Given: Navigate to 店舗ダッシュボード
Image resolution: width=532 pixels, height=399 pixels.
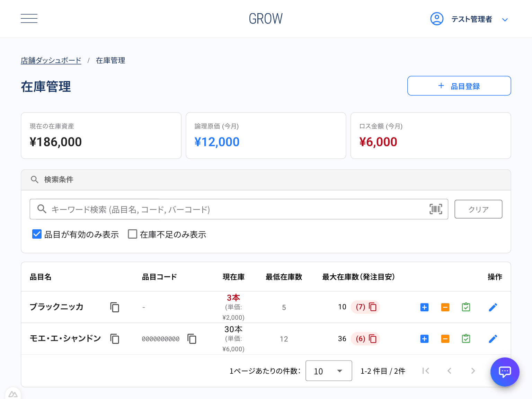Looking at the screenshot, I should [51, 60].
